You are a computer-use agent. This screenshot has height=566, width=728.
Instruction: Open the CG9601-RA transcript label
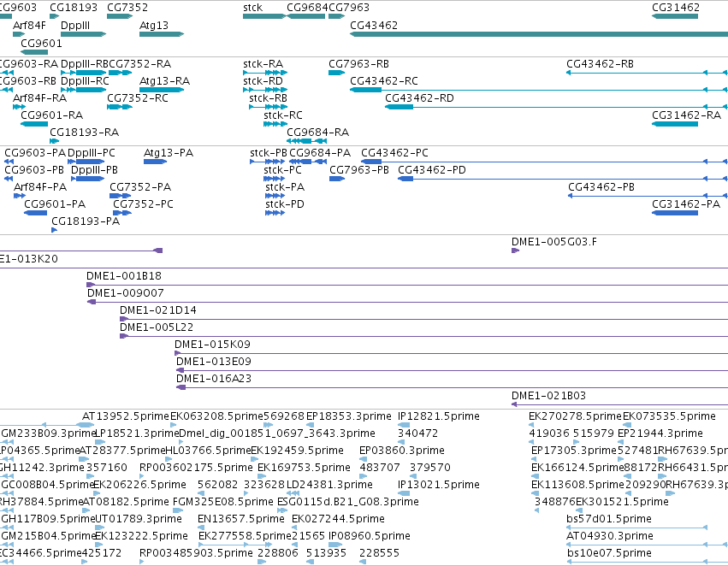pyautogui.click(x=51, y=115)
